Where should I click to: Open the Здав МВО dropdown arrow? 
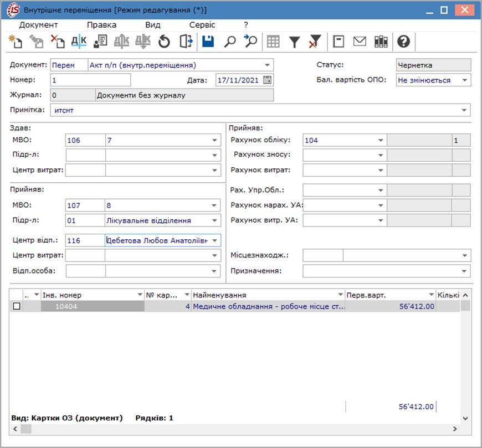[x=214, y=141]
